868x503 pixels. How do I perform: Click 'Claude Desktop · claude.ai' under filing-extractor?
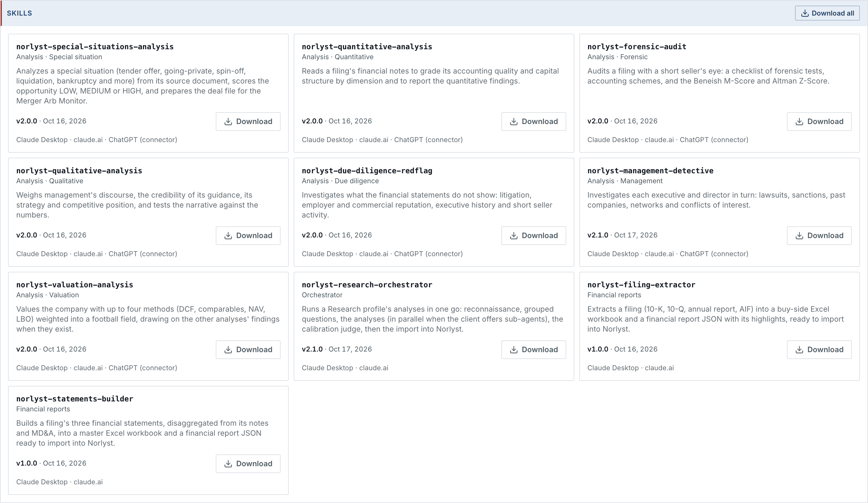pos(630,368)
